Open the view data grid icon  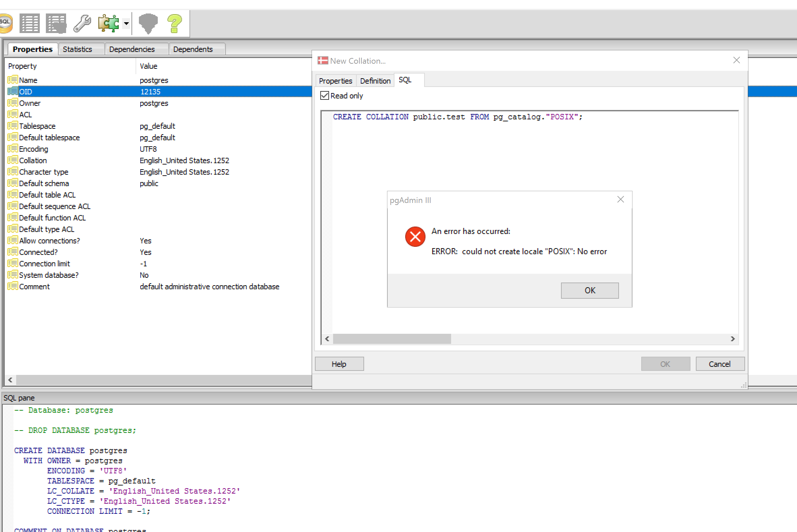tap(30, 23)
